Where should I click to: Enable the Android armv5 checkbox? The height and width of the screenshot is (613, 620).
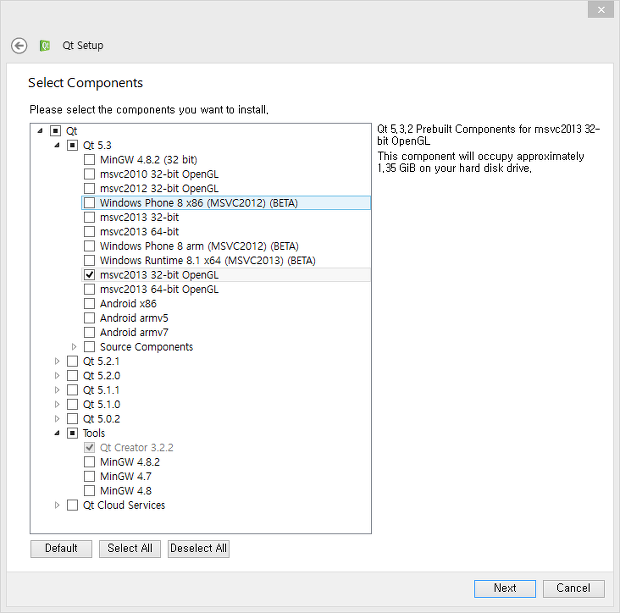point(89,318)
